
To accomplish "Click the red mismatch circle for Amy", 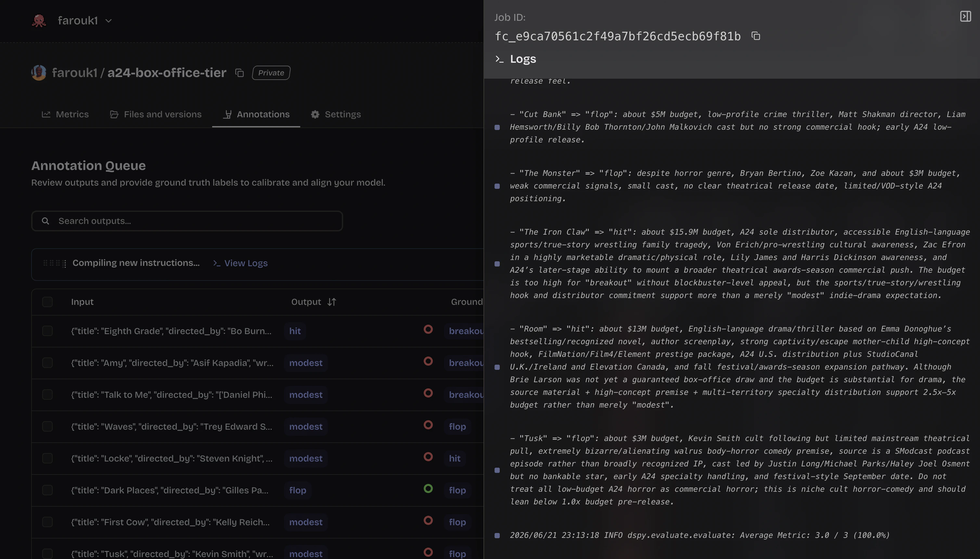I will [x=428, y=361].
